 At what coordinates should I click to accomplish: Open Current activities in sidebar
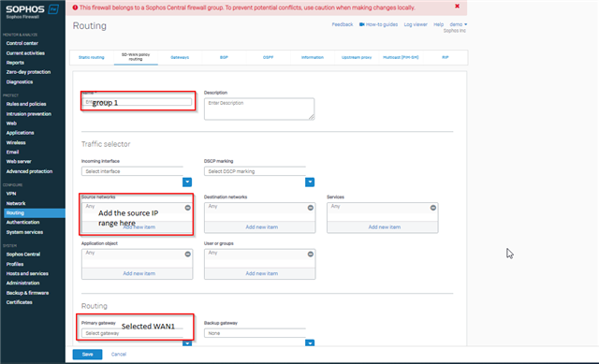25,53
